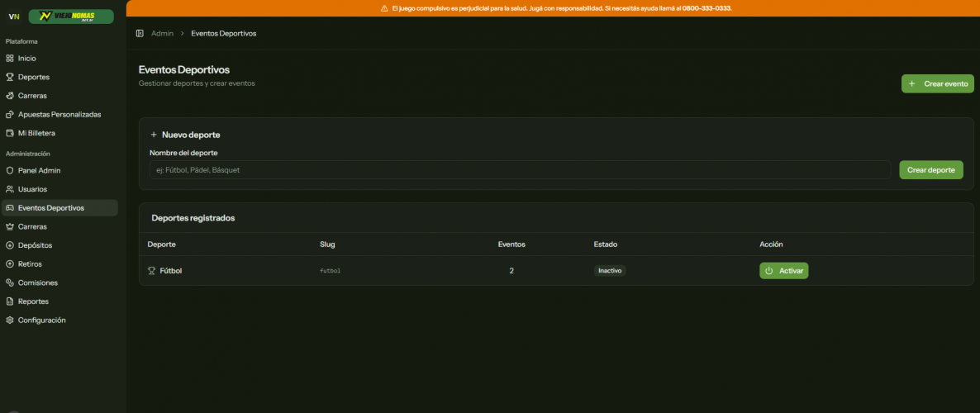Toggle the sidebar panel icon near breadcrumb
980x413 pixels.
pyautogui.click(x=140, y=33)
